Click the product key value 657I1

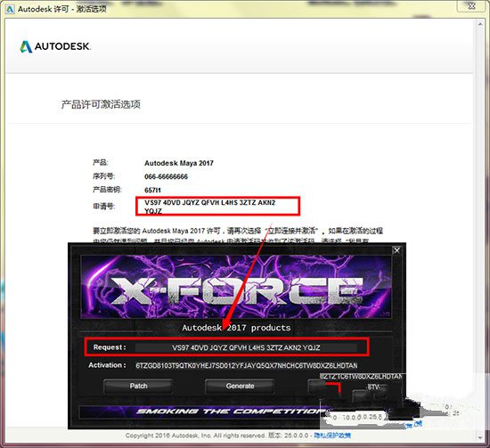[153, 190]
